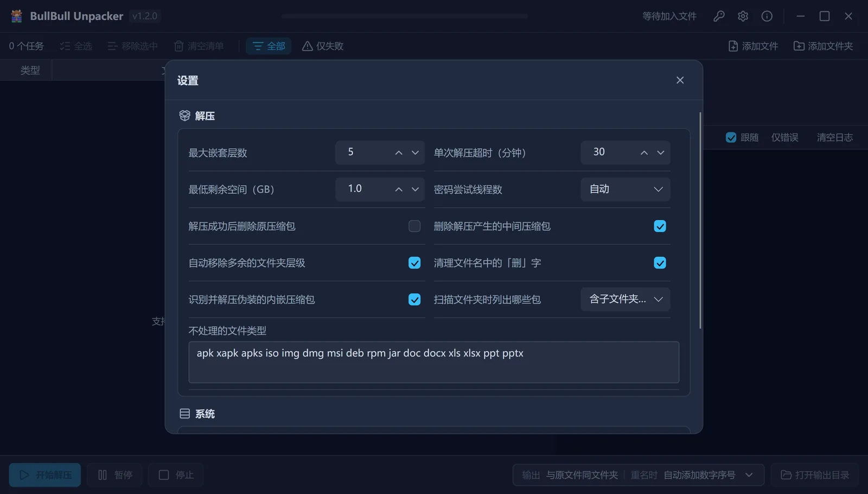Screen dimensions: 868x494
Task: Toggle 识别并解压伪装的内嵌压缩包 checkbox
Action: (x=414, y=300)
